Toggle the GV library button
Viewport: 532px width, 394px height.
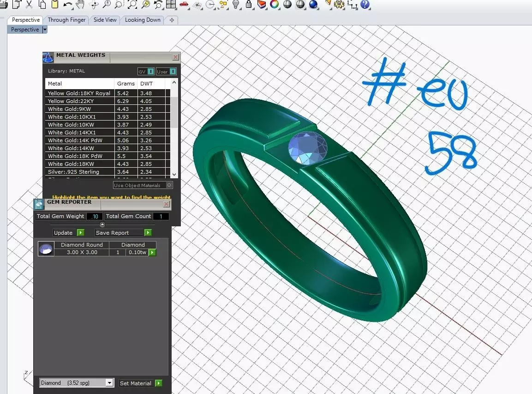coord(146,71)
